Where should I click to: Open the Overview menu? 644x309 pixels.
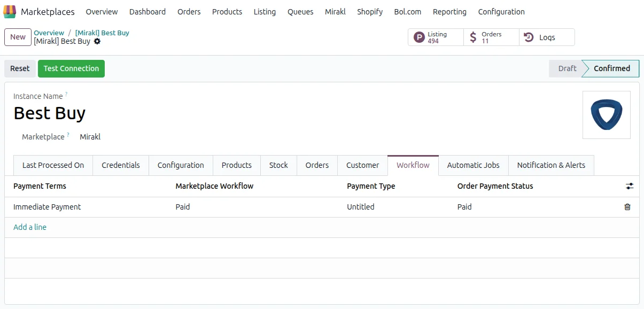tap(102, 12)
